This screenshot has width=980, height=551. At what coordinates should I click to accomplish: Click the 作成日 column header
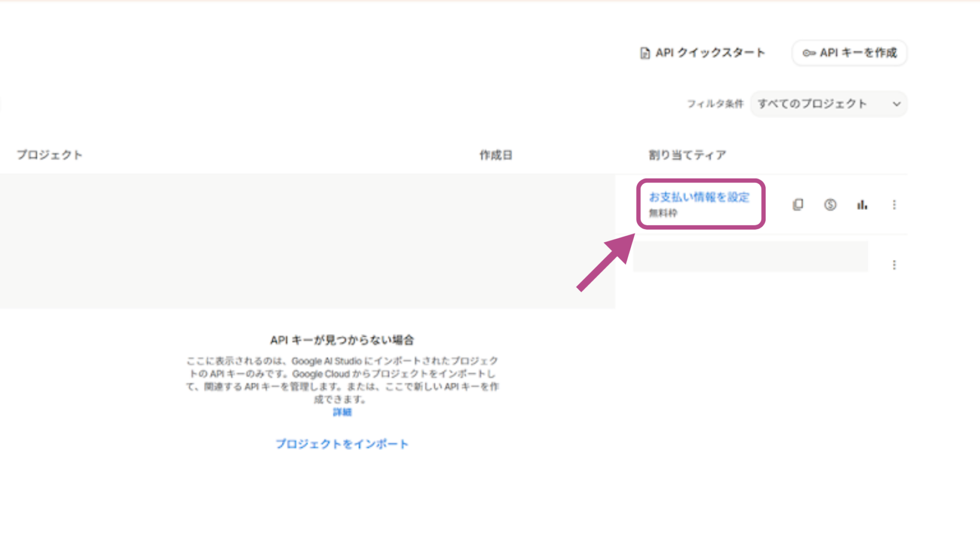pos(495,155)
